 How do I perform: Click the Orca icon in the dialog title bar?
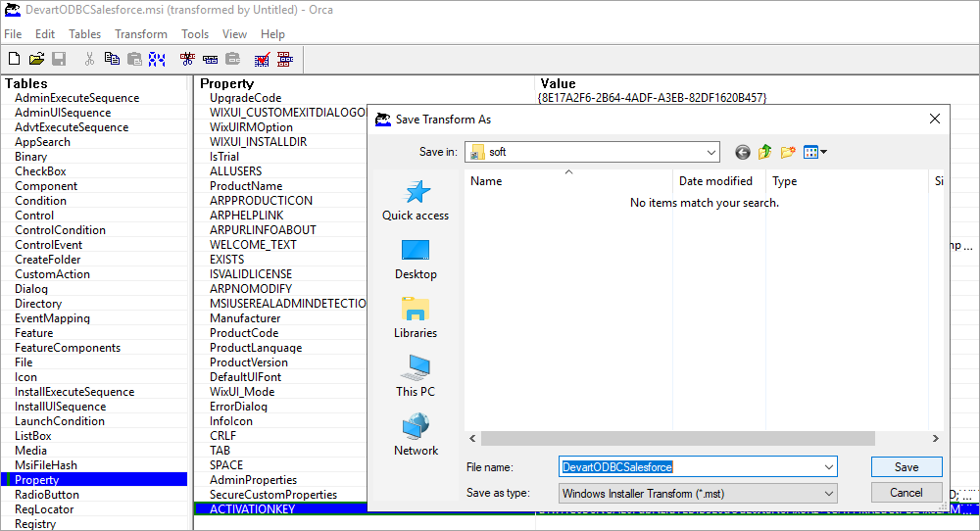(x=382, y=119)
